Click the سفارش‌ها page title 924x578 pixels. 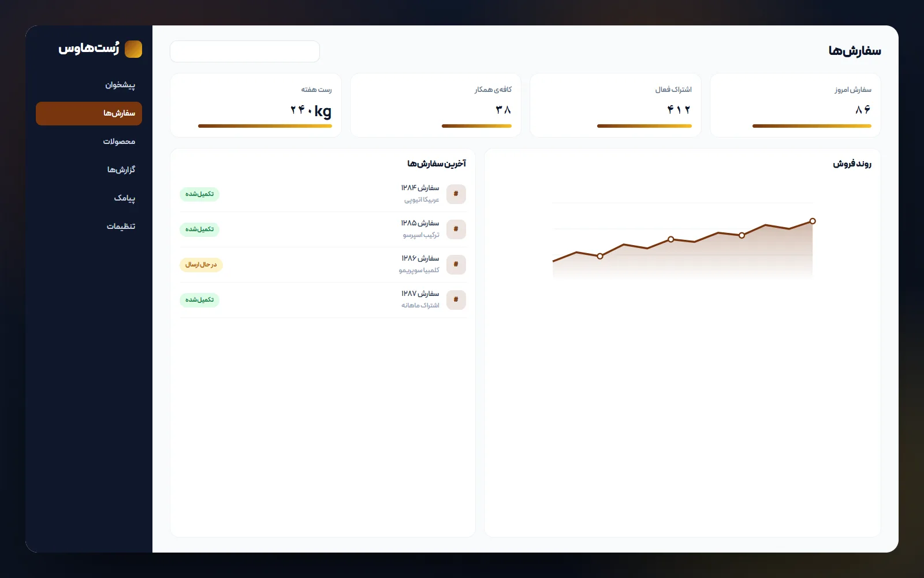click(x=855, y=51)
